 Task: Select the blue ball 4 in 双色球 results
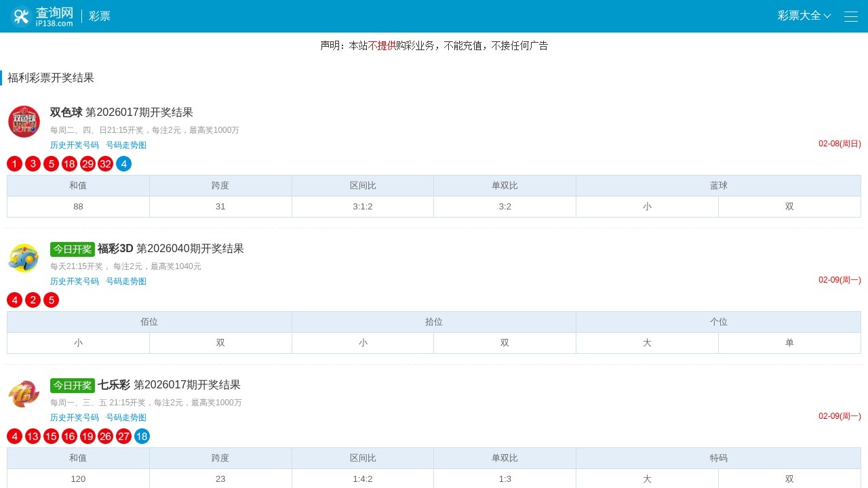123,163
